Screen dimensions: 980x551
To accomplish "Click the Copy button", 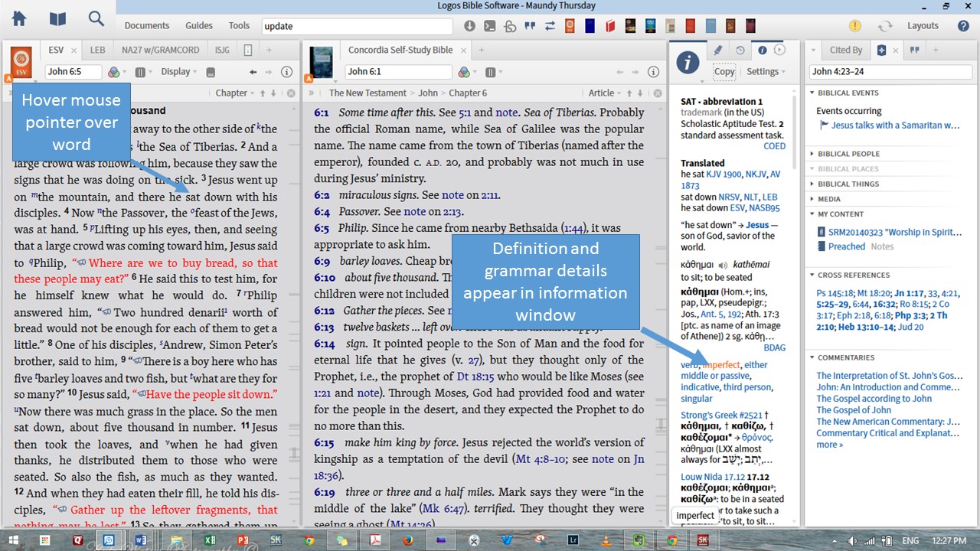I will click(724, 71).
